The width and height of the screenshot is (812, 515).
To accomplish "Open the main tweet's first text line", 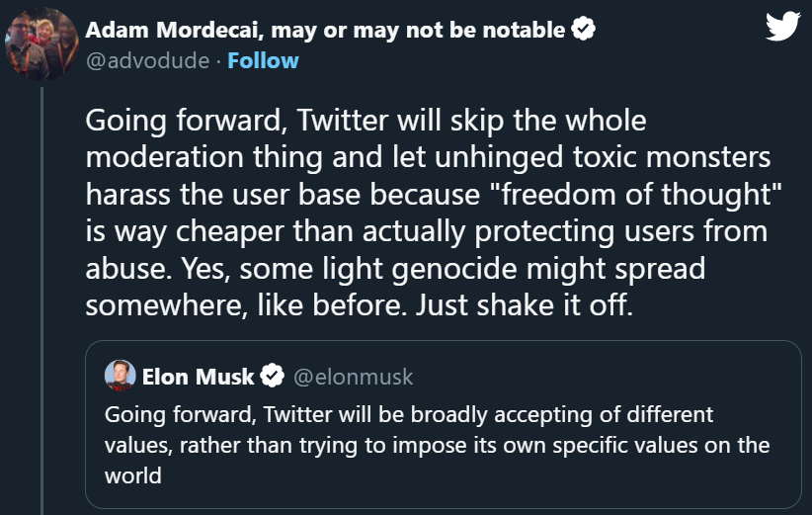I will [x=365, y=122].
